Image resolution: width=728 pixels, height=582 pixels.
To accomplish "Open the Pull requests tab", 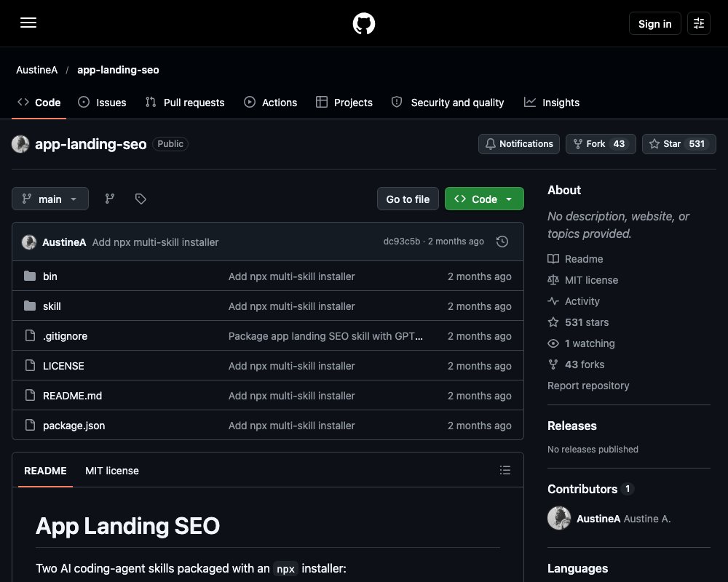I will click(185, 103).
